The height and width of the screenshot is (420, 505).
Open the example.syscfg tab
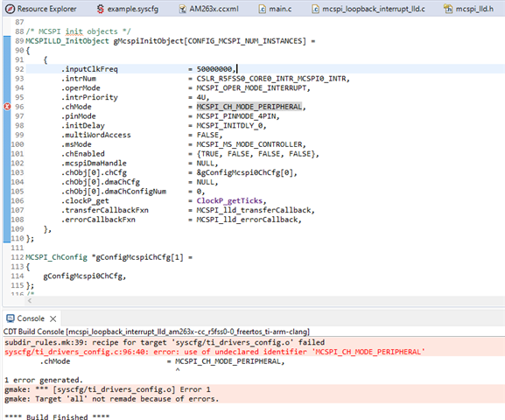(x=133, y=9)
